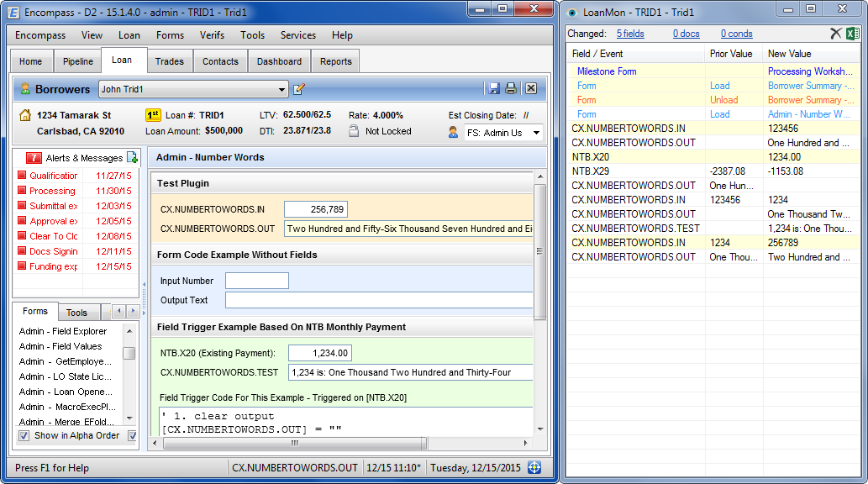Viewport: 868px width, 484px height.
Task: Click the yellow 1st lien position icon
Action: click(153, 114)
